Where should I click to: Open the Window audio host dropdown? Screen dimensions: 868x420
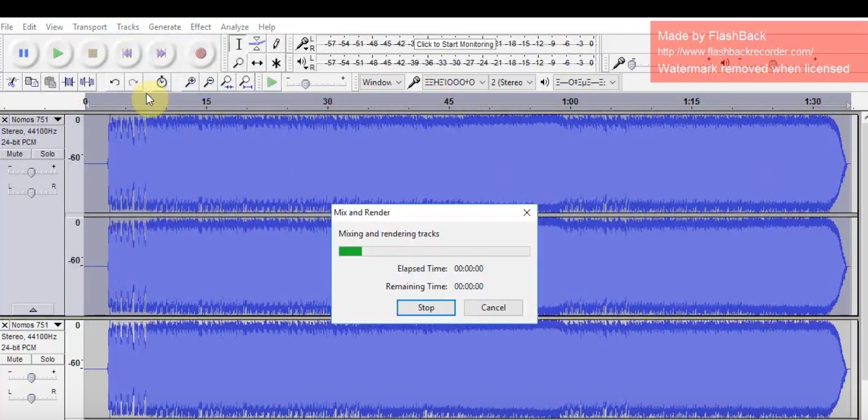coord(382,82)
